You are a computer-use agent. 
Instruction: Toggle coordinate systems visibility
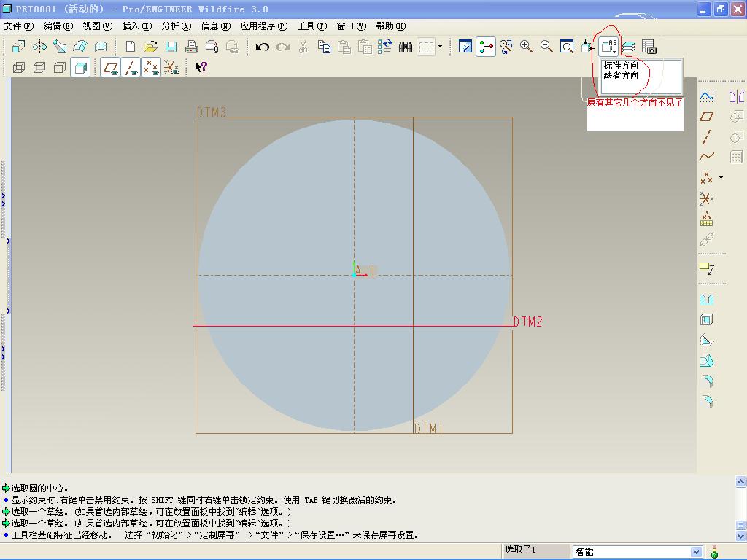pyautogui.click(x=171, y=67)
